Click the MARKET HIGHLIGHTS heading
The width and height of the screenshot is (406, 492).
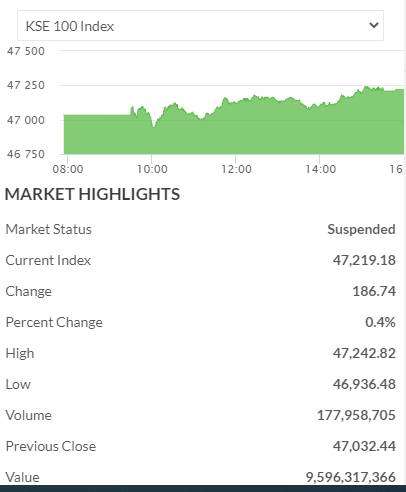pos(93,194)
